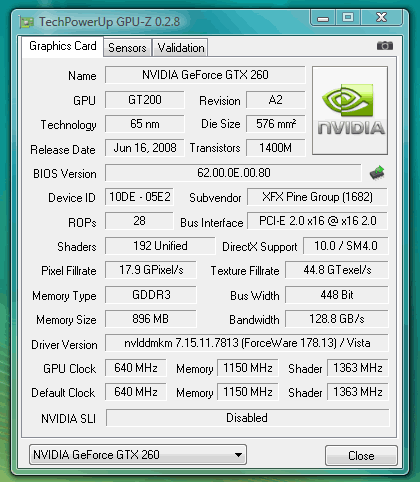This screenshot has height=482, width=420.
Task: Click the BIOS save chip icon
Action: (x=377, y=173)
